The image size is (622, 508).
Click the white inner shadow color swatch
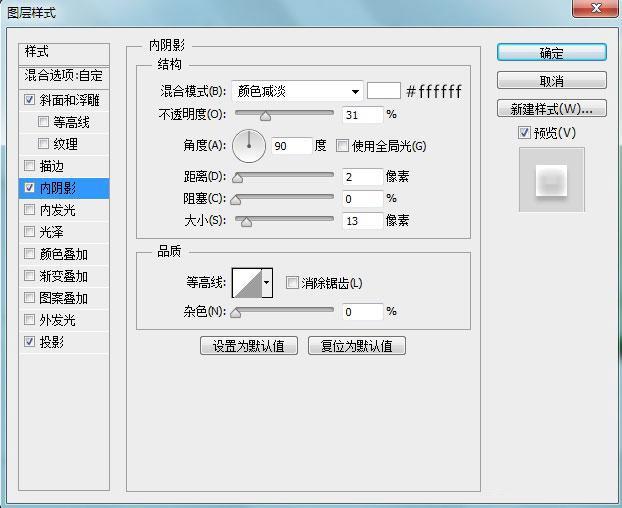pos(384,91)
